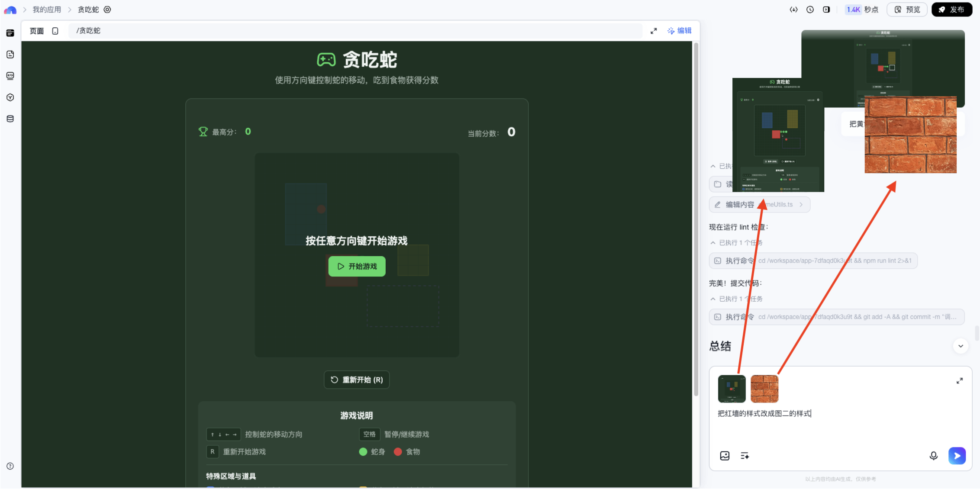Click the image attachment icon in chat input
This screenshot has width=980, height=489.
pyautogui.click(x=724, y=456)
